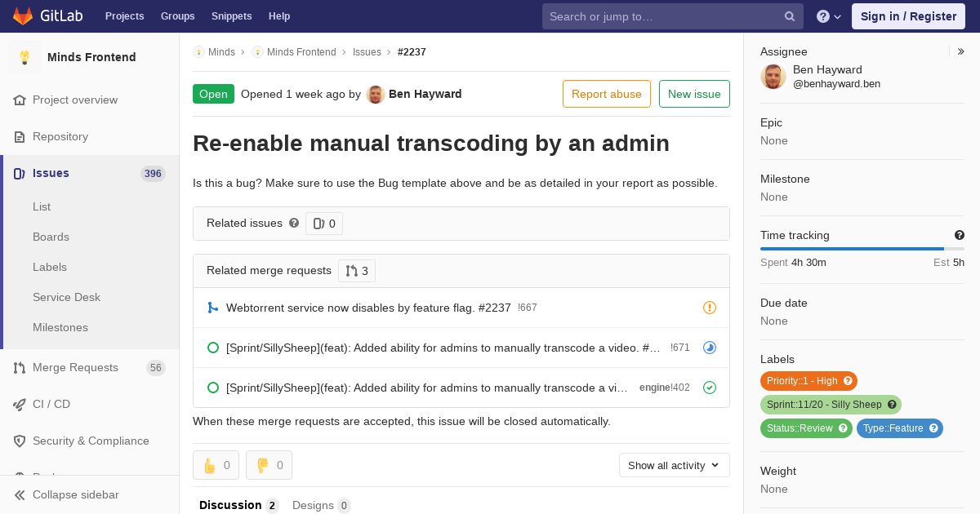Open Snippets in top navigation
The height and width of the screenshot is (514, 980).
(x=231, y=16)
